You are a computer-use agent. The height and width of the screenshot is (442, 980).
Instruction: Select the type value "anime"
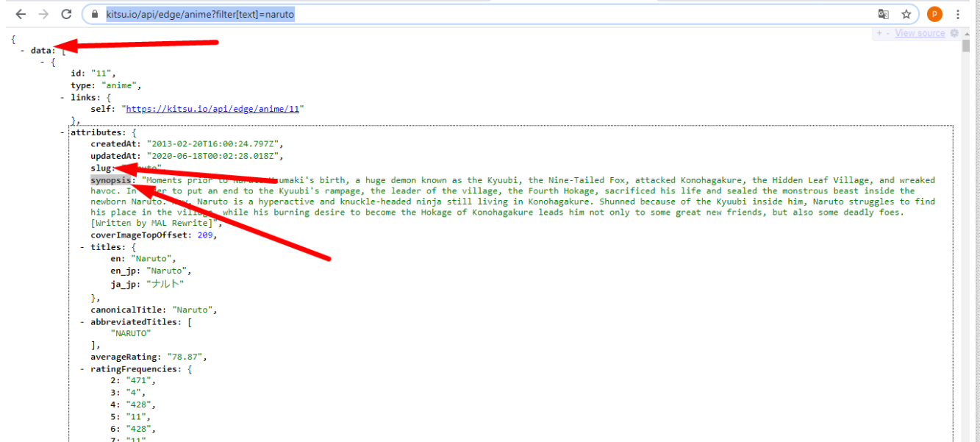click(118, 85)
